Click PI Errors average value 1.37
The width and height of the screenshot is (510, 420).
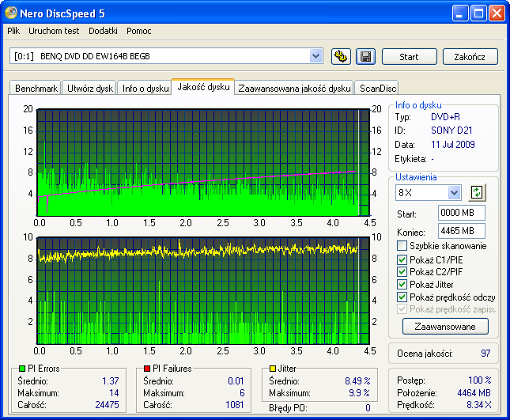(x=110, y=380)
